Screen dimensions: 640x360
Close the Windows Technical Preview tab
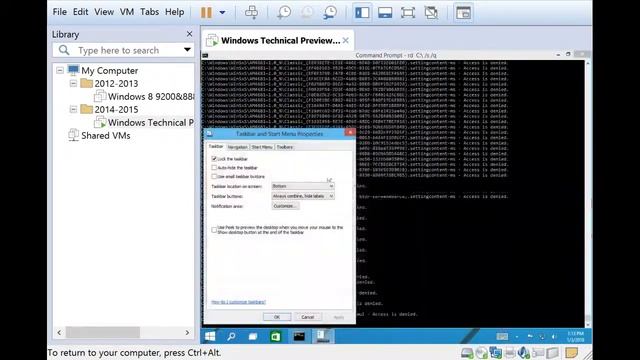346,40
